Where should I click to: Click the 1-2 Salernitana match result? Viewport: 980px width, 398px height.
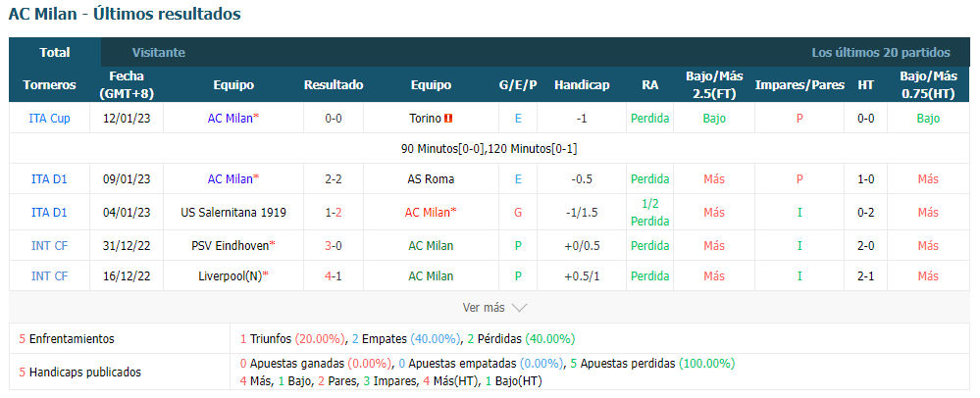coord(334,213)
